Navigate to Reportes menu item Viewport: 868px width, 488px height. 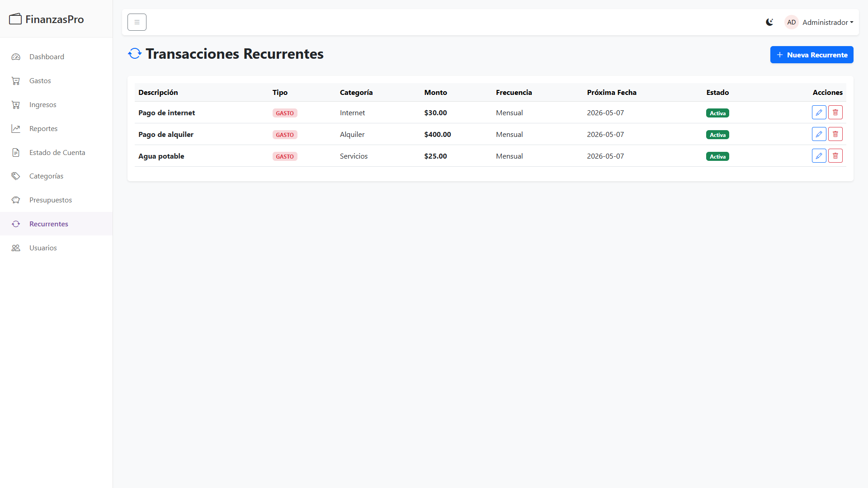click(56, 129)
